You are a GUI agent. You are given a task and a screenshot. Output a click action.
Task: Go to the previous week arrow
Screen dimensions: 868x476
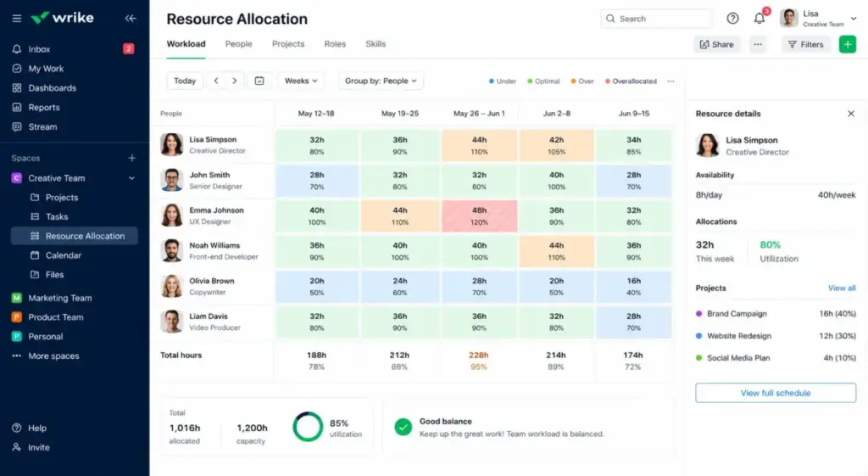[216, 81]
